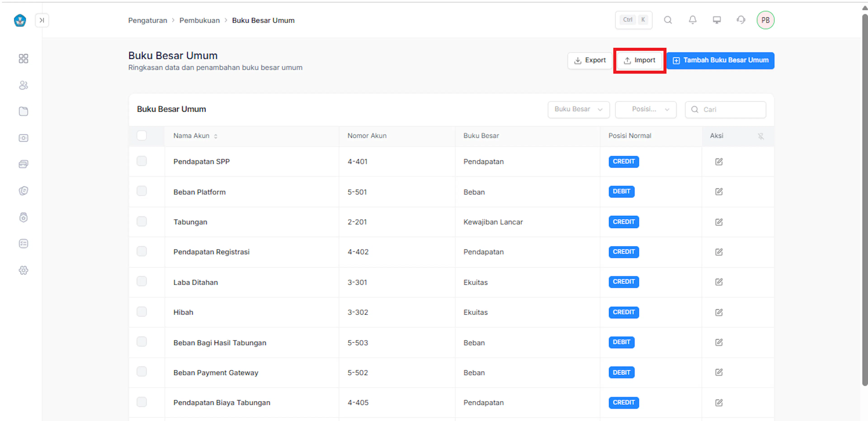Click the Export button

coord(590,60)
